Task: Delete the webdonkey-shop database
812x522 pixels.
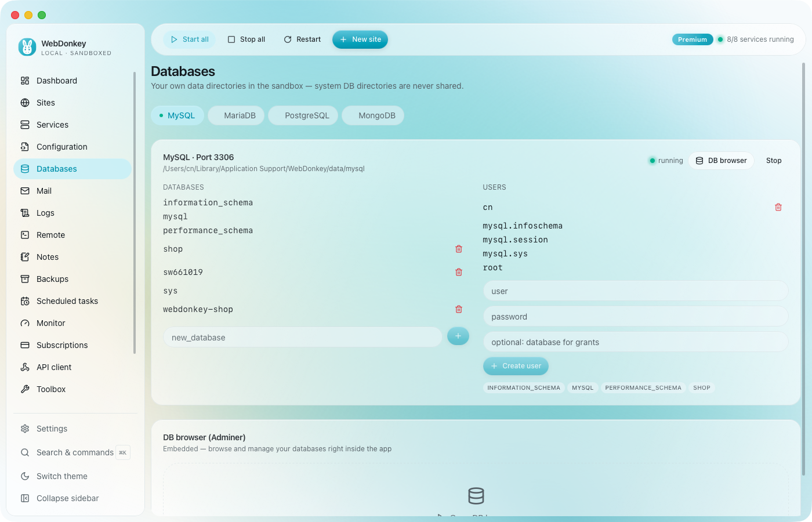Action: click(459, 309)
